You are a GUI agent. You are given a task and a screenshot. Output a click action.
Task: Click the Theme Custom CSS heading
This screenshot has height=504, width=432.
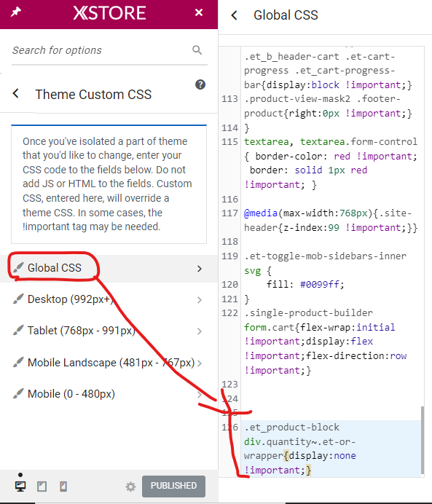click(x=93, y=95)
